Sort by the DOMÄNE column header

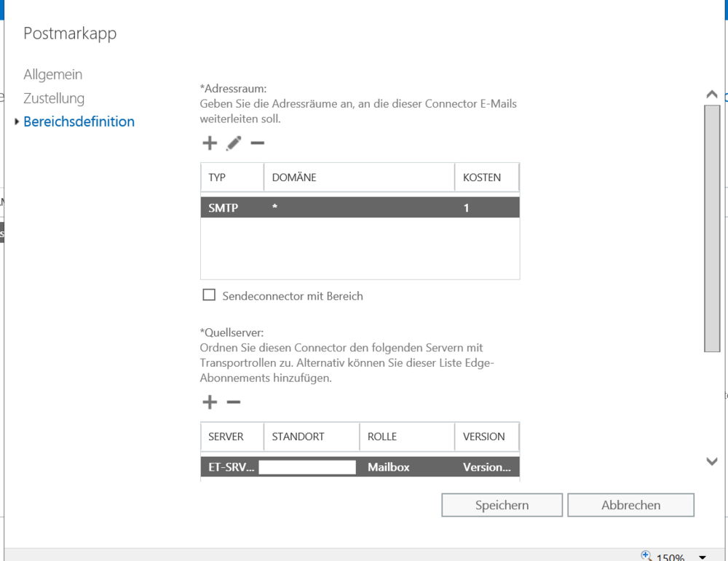[359, 178]
